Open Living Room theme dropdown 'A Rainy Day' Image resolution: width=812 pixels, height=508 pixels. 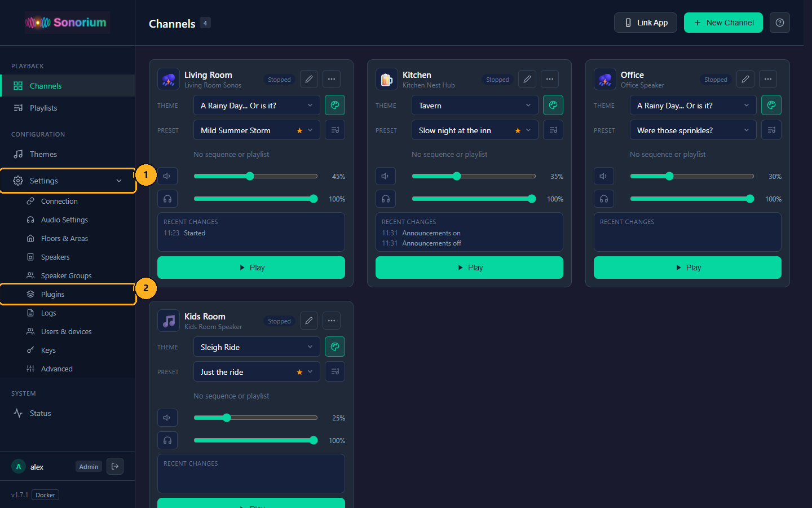[x=257, y=105]
